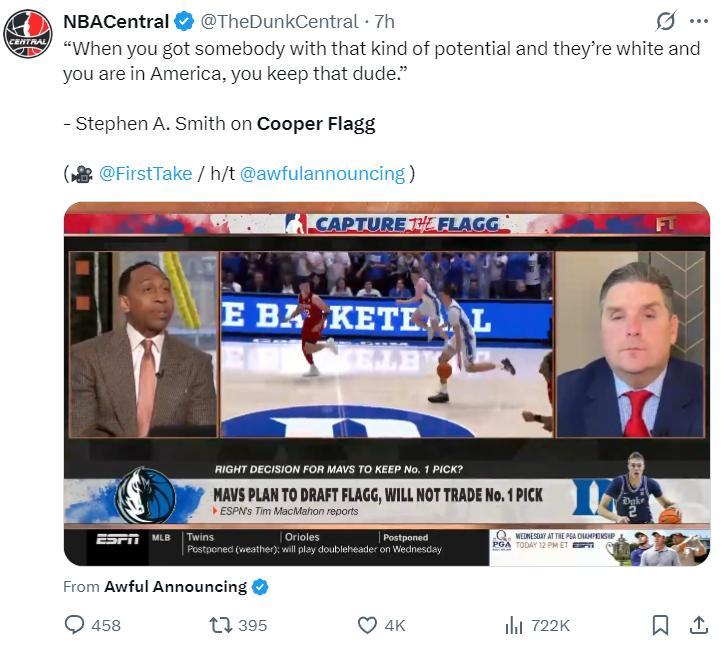The width and height of the screenshot is (725, 647).
Task: Click the Mavericks logo in the video
Action: point(146,495)
